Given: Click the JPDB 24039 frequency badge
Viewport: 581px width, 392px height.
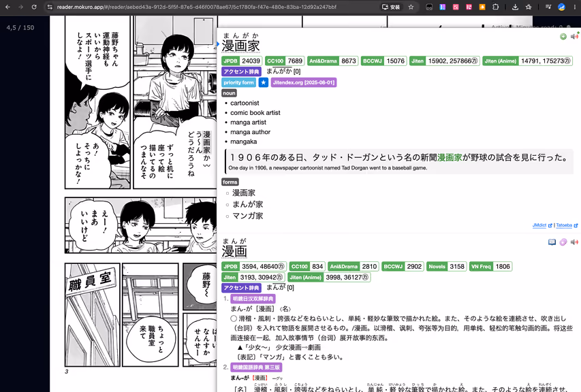Looking at the screenshot, I should (242, 61).
